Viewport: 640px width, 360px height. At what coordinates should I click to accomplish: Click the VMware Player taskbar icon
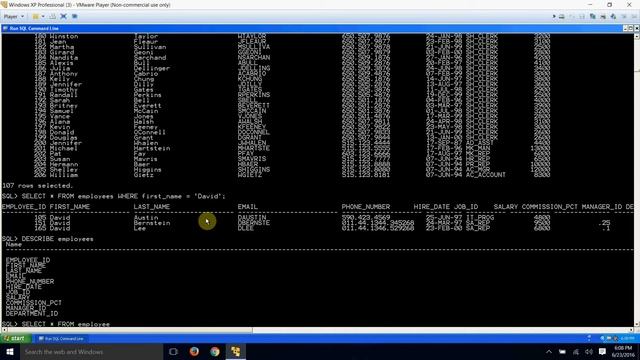236,351
